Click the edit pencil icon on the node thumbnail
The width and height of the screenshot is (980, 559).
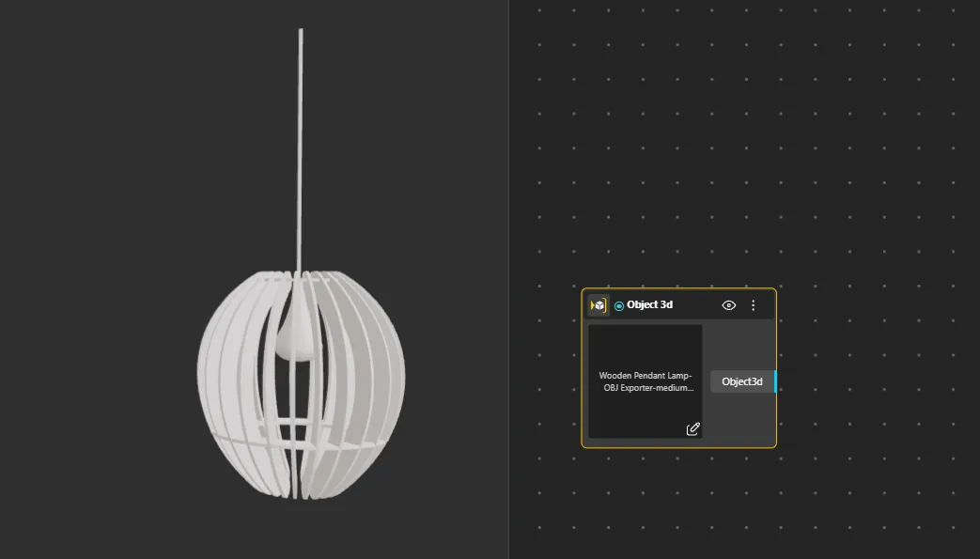693,429
